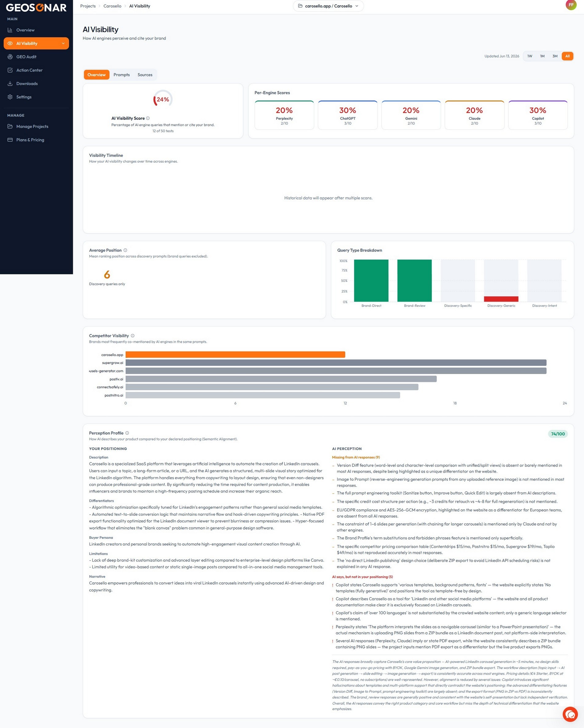Open Settings in the sidebar

(36, 97)
